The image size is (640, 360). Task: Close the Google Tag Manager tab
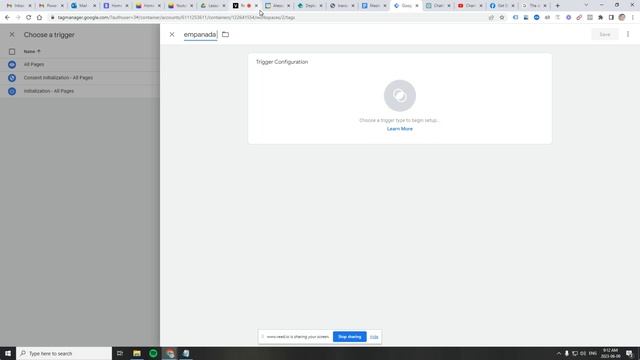(417, 6)
